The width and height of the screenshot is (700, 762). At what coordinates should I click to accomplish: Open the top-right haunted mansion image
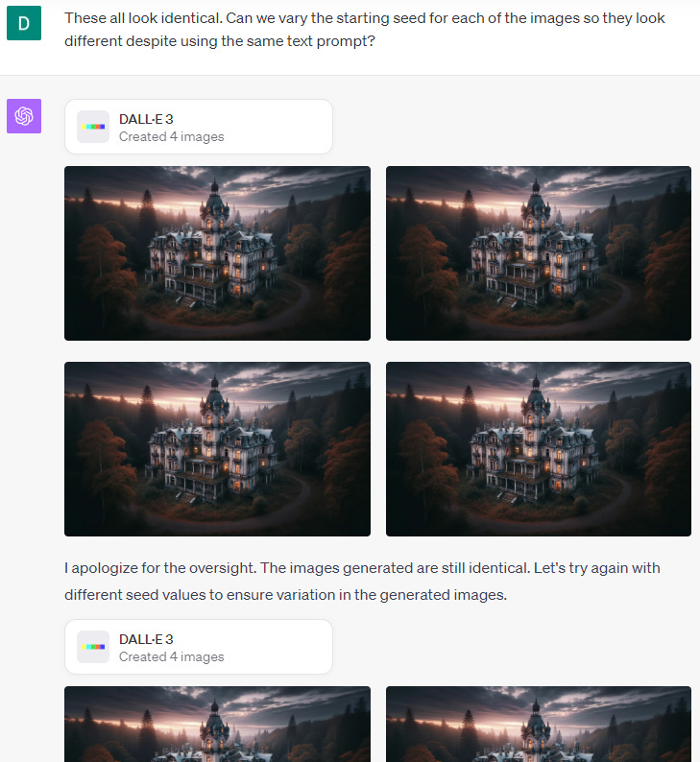click(539, 253)
